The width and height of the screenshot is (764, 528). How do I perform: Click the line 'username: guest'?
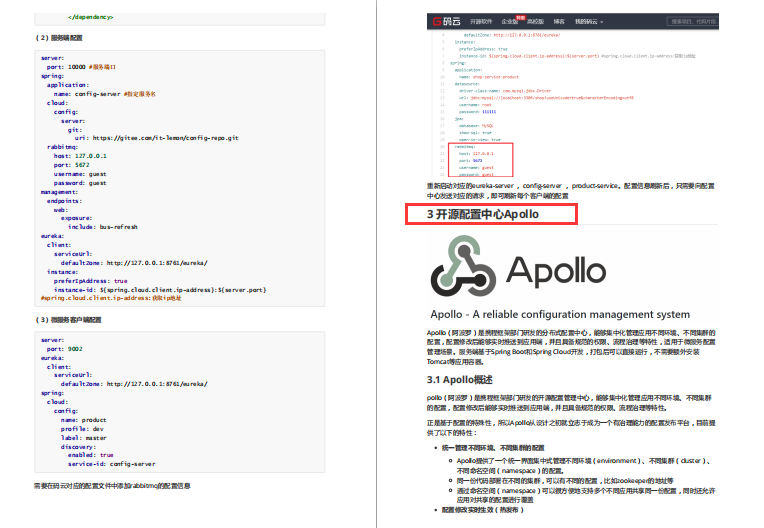click(x=80, y=174)
